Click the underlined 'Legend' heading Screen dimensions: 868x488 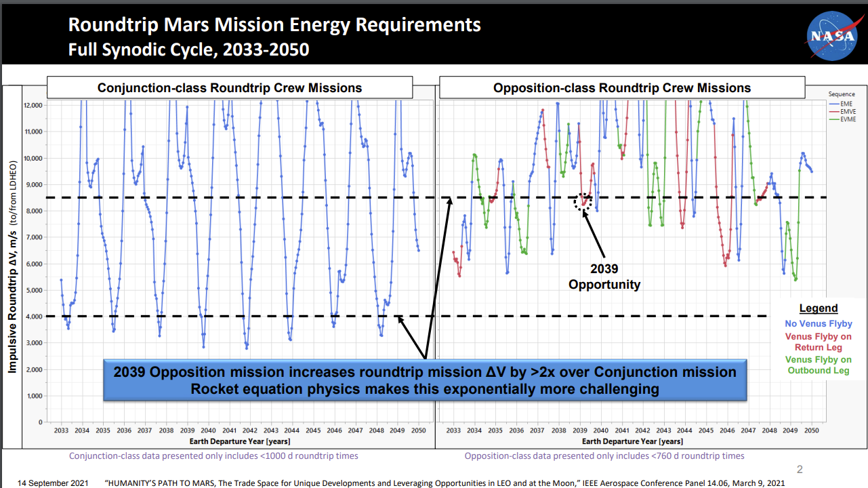coord(819,308)
